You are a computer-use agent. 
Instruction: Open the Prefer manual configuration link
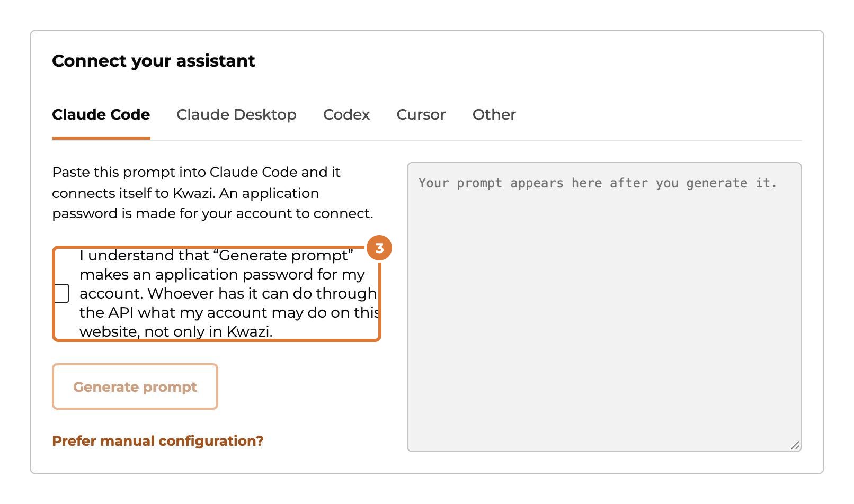(158, 441)
